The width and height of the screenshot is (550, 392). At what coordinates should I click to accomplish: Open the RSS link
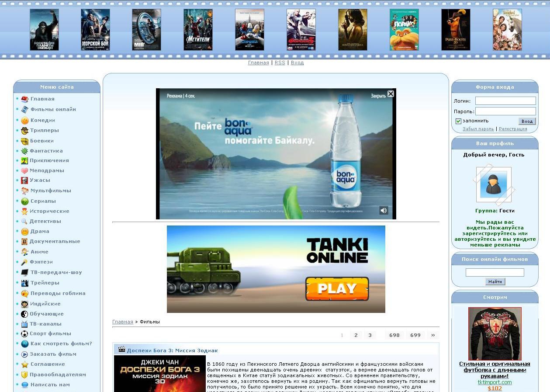pos(280,62)
